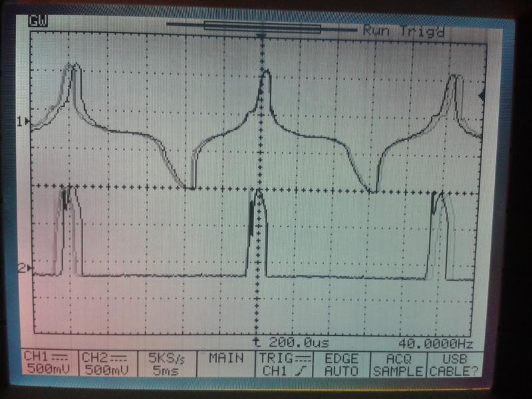Open the EDGE AUTO trigger mode cell
This screenshot has height=399, width=532.
341,364
